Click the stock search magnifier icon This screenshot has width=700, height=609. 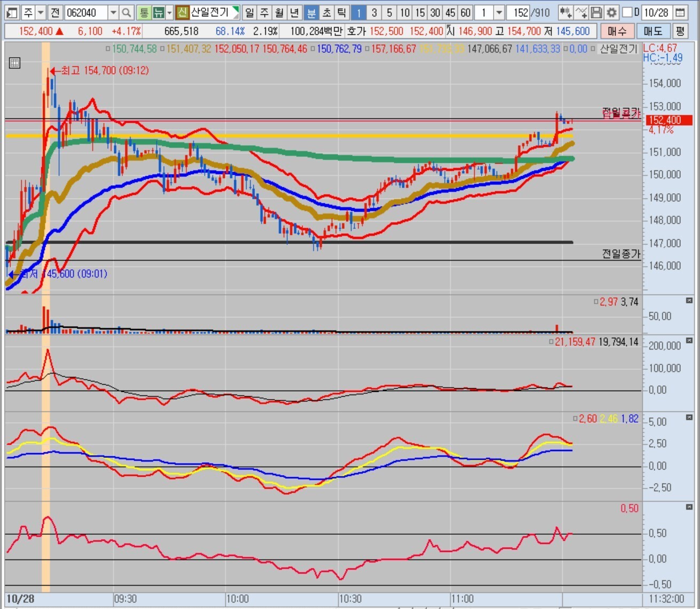126,12
